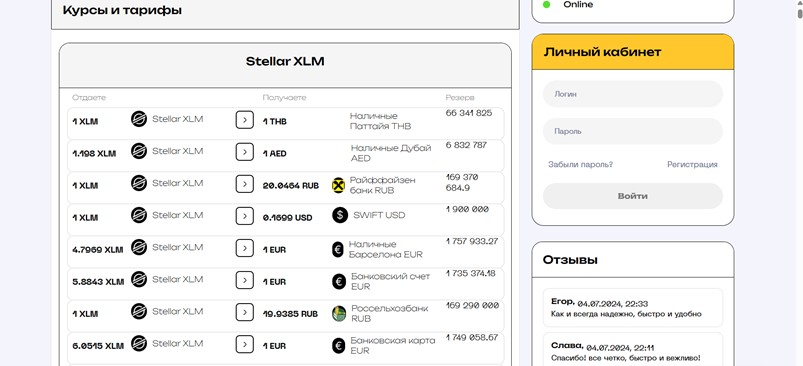The width and height of the screenshot is (803, 366).
Task: Open exchange arrow for 19.9385 RUB row
Action: [x=245, y=312]
